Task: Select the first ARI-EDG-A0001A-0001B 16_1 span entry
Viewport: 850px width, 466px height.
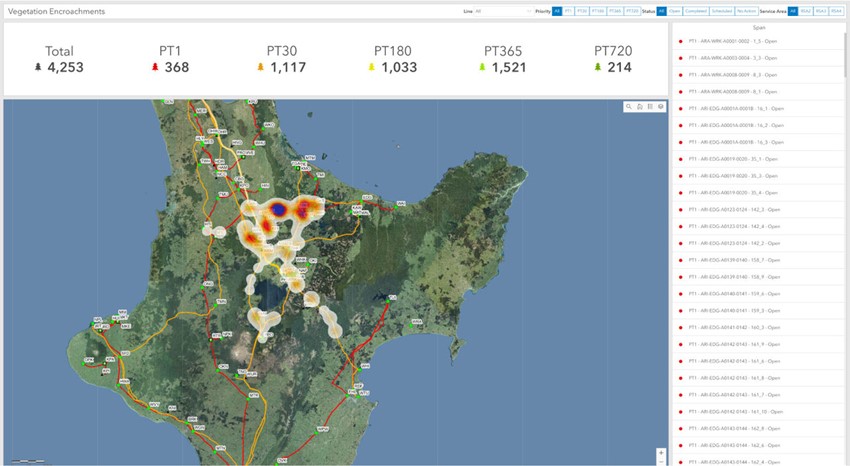Action: [x=735, y=108]
